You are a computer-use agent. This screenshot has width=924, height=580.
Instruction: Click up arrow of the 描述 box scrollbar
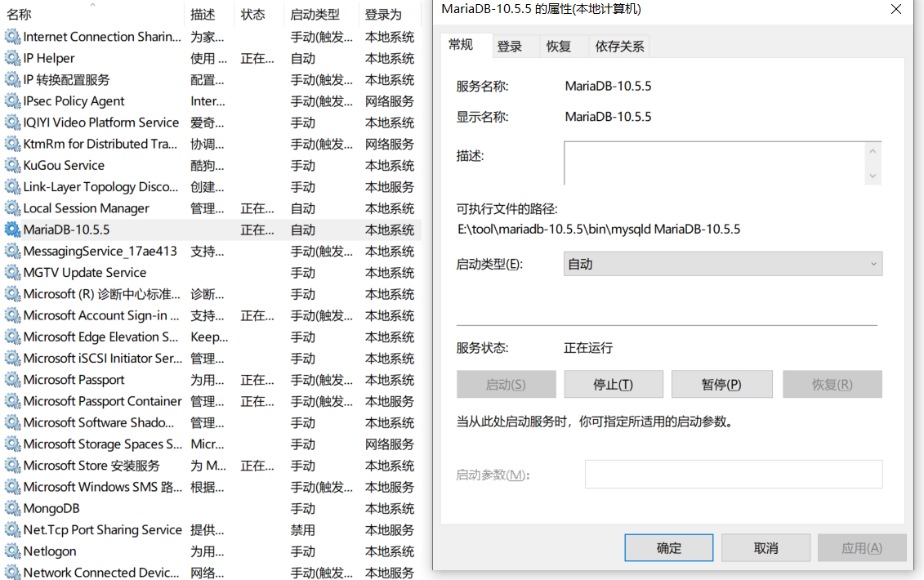873,151
